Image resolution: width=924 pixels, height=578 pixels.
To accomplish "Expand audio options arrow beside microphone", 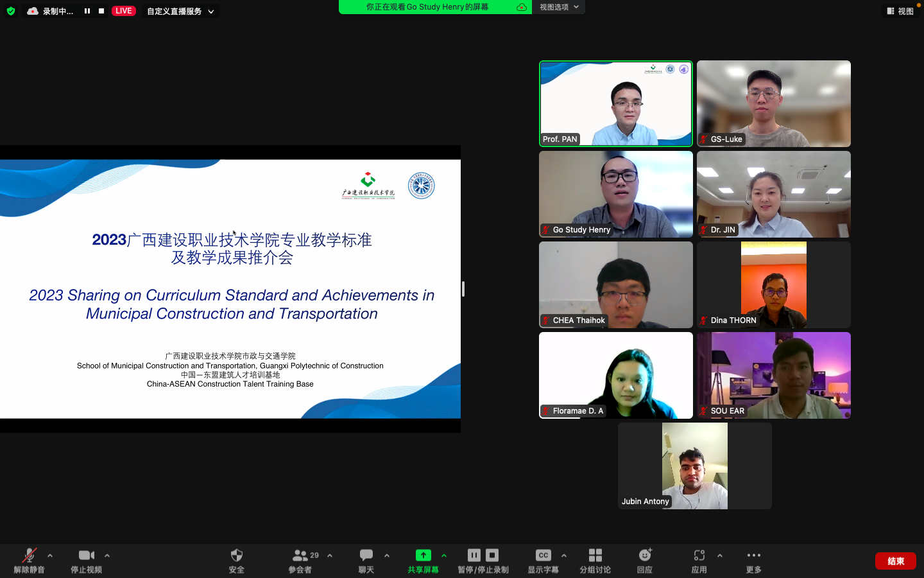I will point(50,556).
